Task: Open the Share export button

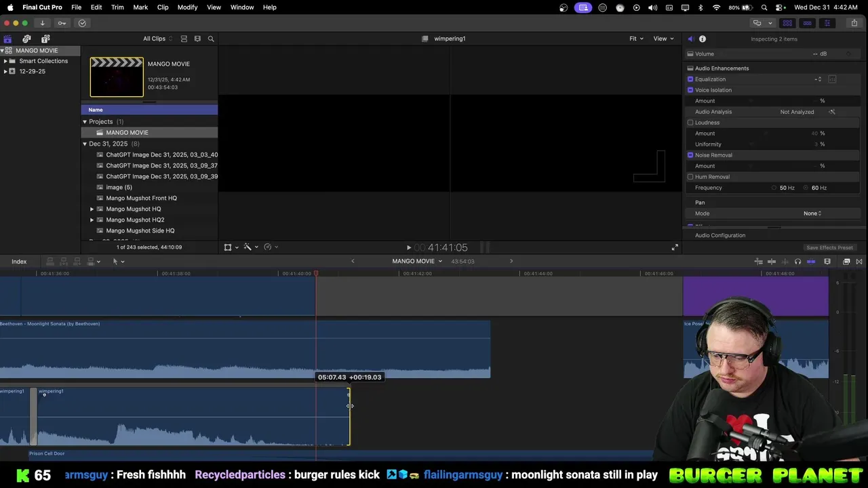Action: (854, 23)
